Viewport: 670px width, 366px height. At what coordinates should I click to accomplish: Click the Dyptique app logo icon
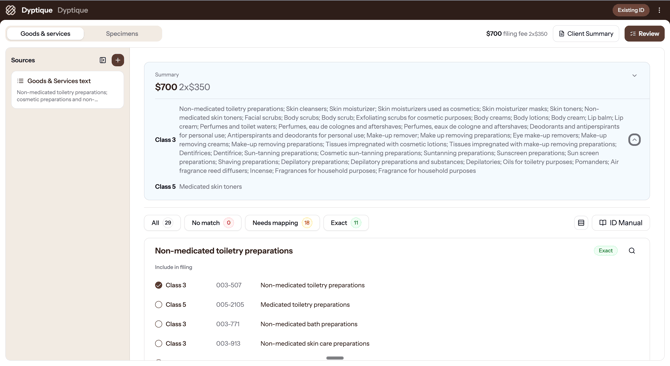[11, 10]
